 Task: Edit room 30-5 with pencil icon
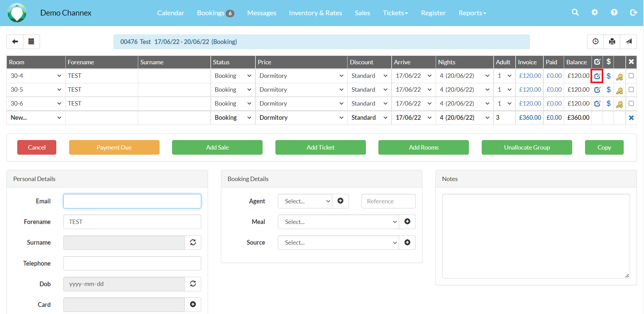click(x=597, y=90)
